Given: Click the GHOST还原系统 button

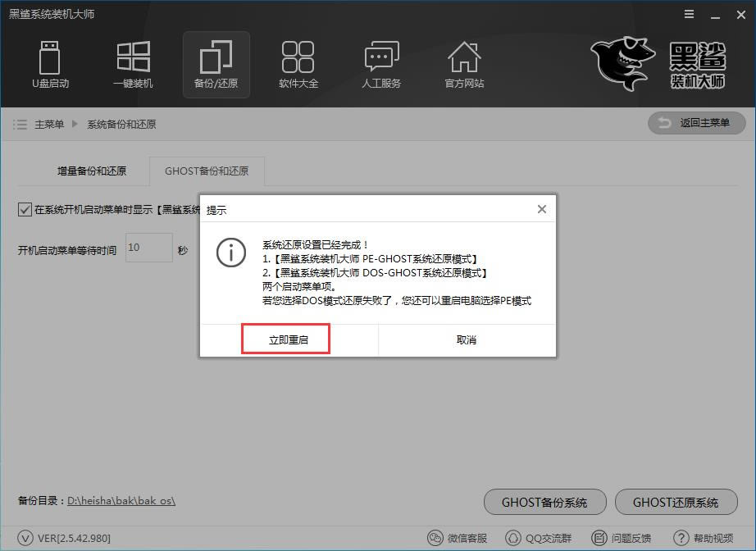Looking at the screenshot, I should (676, 503).
